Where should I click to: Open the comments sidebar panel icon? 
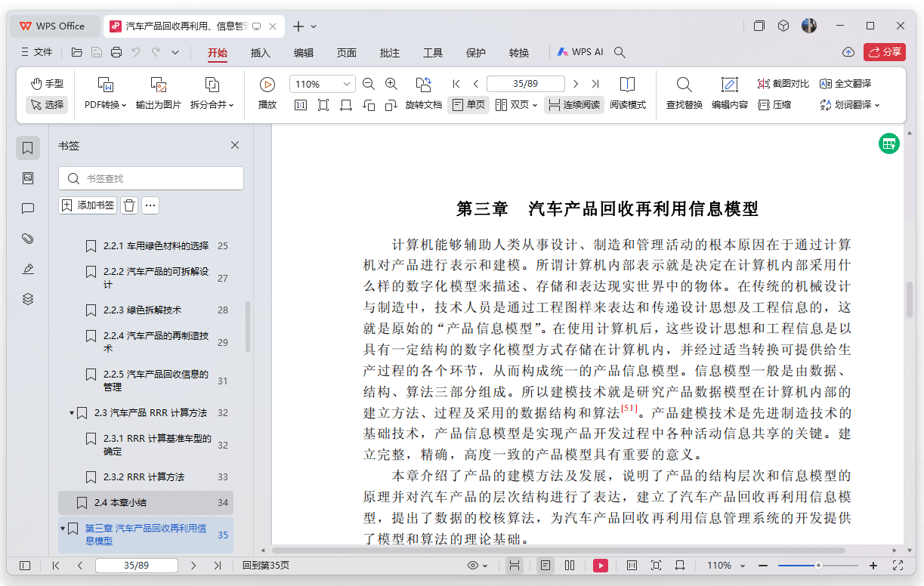[28, 208]
